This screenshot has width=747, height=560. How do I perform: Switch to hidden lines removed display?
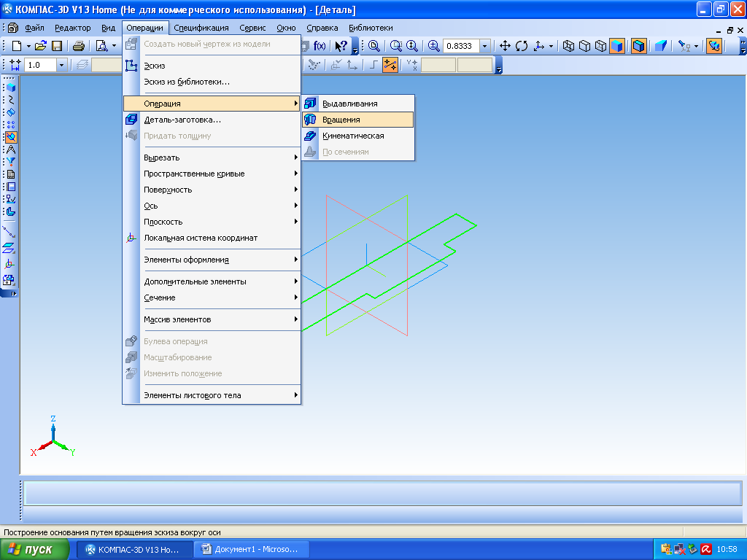tap(584, 46)
